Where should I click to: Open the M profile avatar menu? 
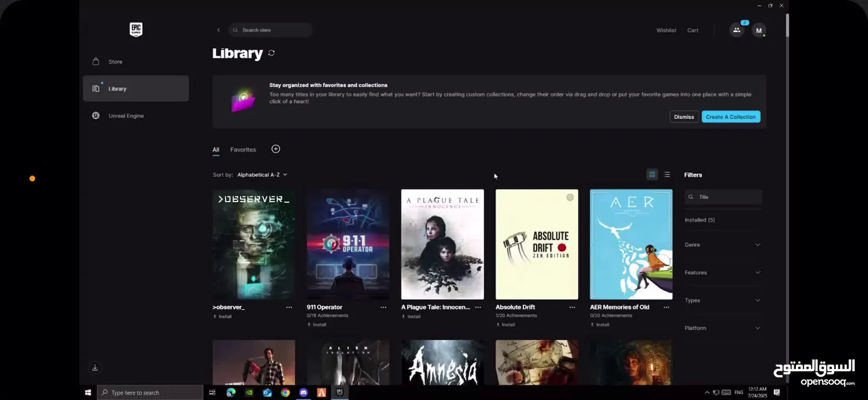click(x=759, y=31)
